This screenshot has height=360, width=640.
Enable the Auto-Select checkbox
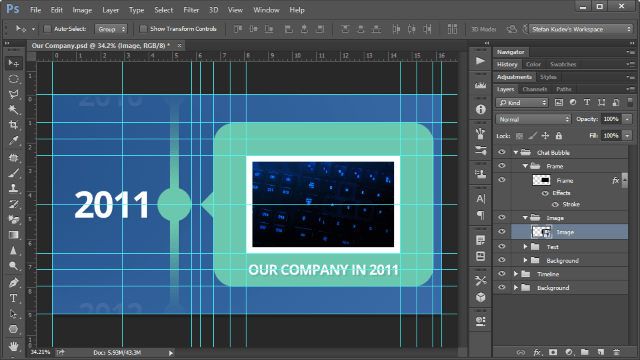point(47,29)
